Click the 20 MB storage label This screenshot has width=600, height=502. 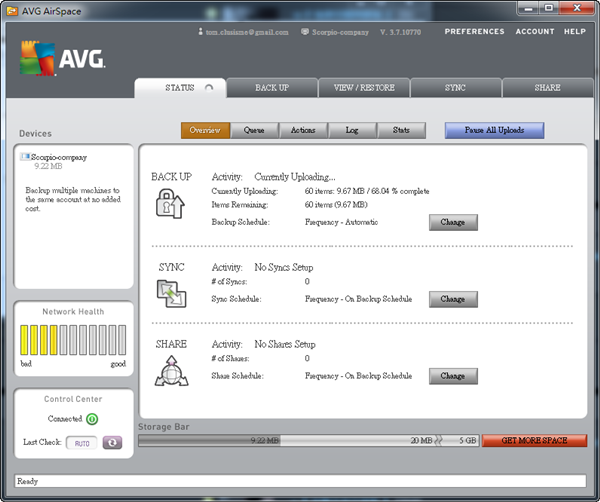click(421, 441)
